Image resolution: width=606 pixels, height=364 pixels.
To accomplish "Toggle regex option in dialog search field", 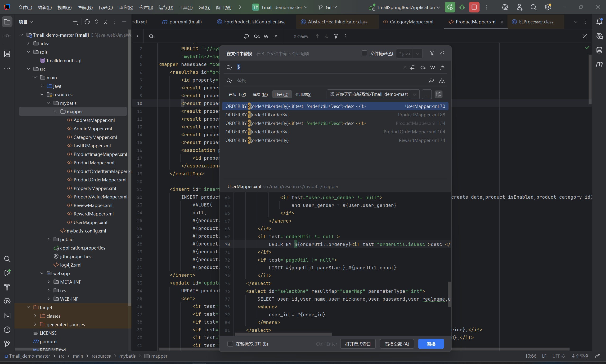I will 442,67.
